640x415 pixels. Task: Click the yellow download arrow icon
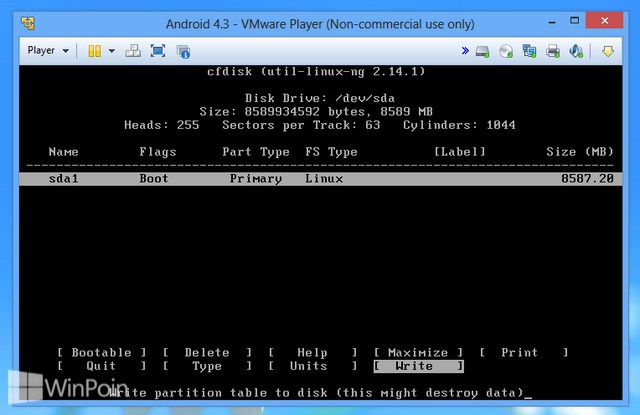pyautogui.click(x=608, y=51)
